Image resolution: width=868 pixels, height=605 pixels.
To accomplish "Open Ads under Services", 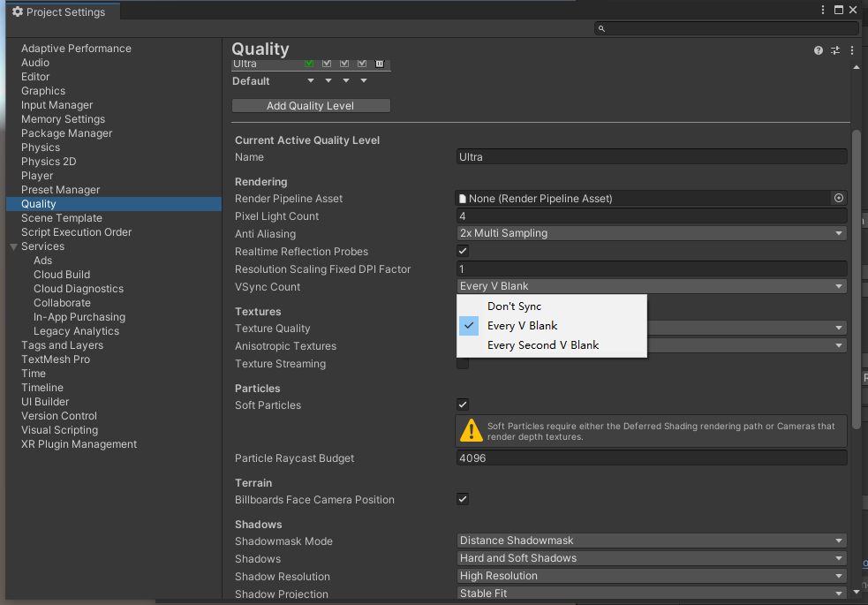I will click(x=42, y=261).
